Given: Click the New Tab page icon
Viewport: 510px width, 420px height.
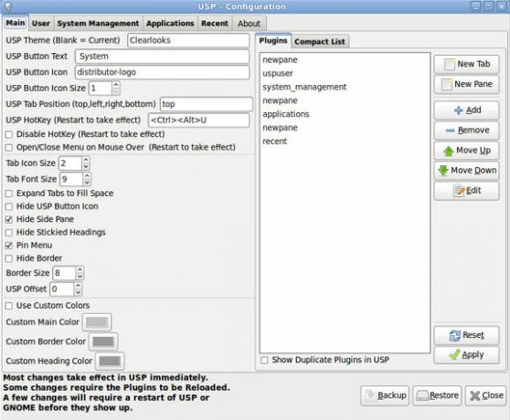Looking at the screenshot, I should [x=450, y=64].
